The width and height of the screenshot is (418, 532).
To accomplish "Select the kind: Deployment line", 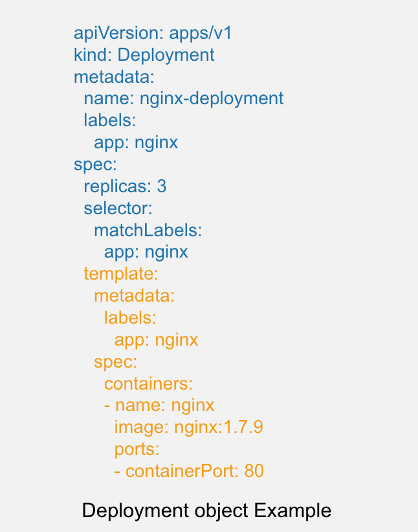I will click(x=144, y=55).
